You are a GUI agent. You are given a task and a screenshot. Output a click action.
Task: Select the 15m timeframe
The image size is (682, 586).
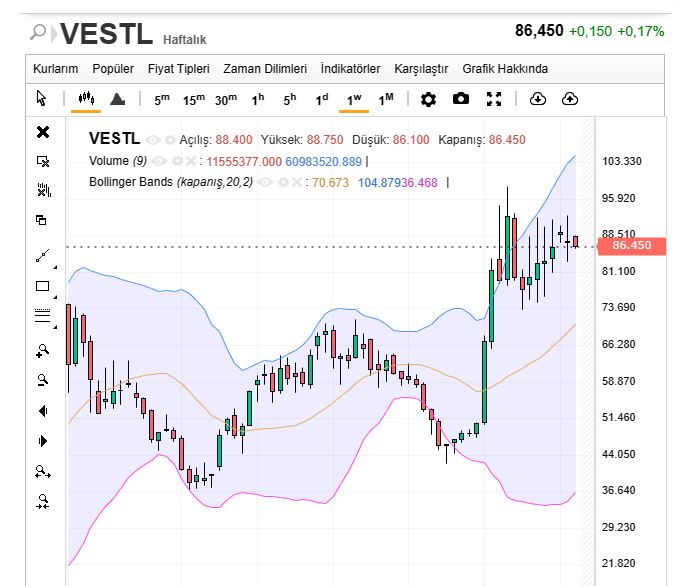click(x=194, y=100)
